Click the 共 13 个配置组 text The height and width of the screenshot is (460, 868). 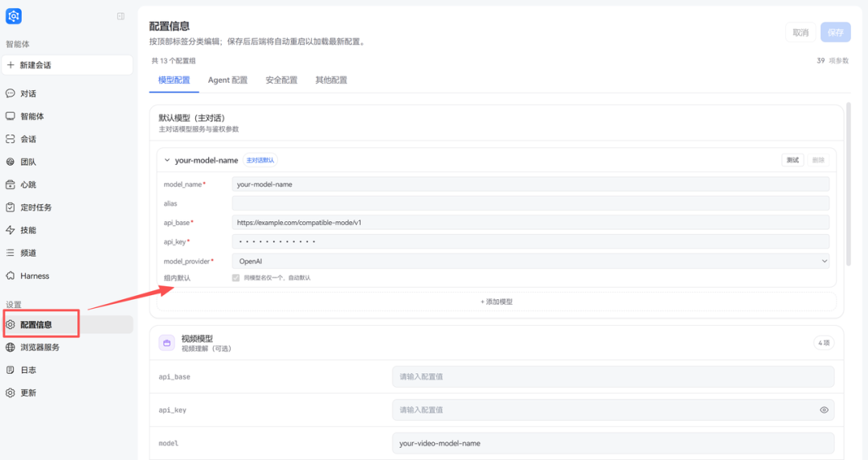click(x=174, y=61)
